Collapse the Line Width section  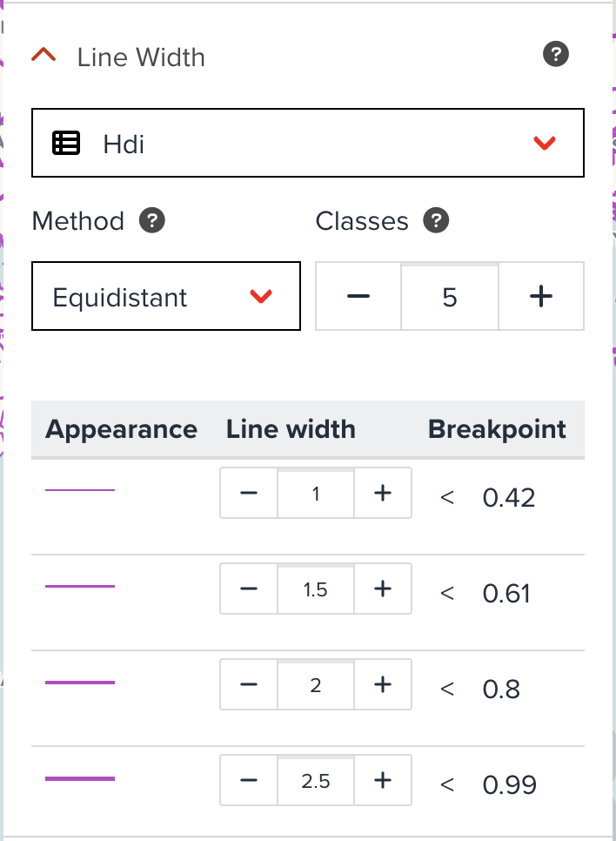(43, 54)
